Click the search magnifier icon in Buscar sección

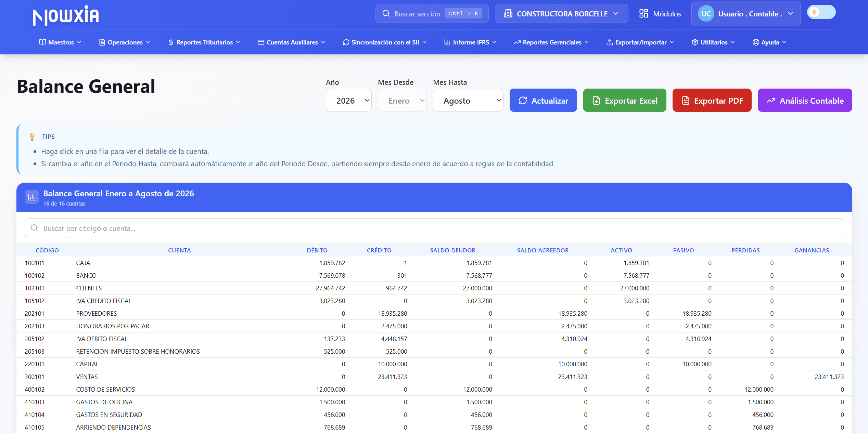386,14
